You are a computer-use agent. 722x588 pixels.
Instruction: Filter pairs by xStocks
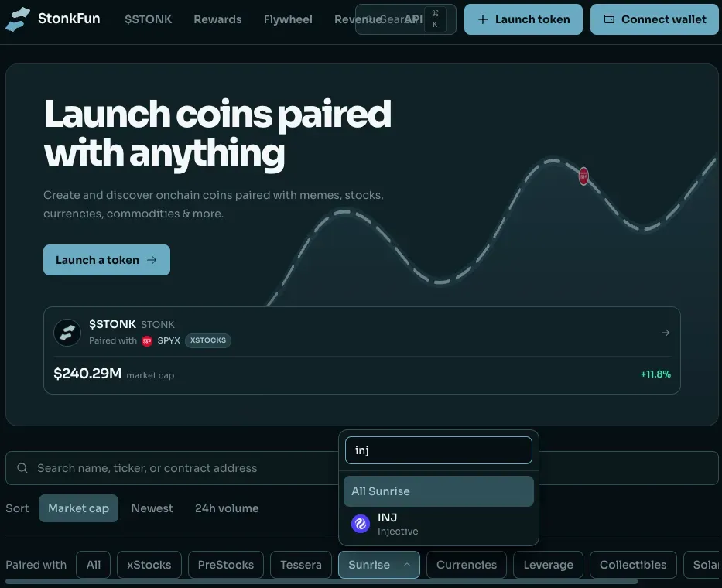pyautogui.click(x=149, y=565)
